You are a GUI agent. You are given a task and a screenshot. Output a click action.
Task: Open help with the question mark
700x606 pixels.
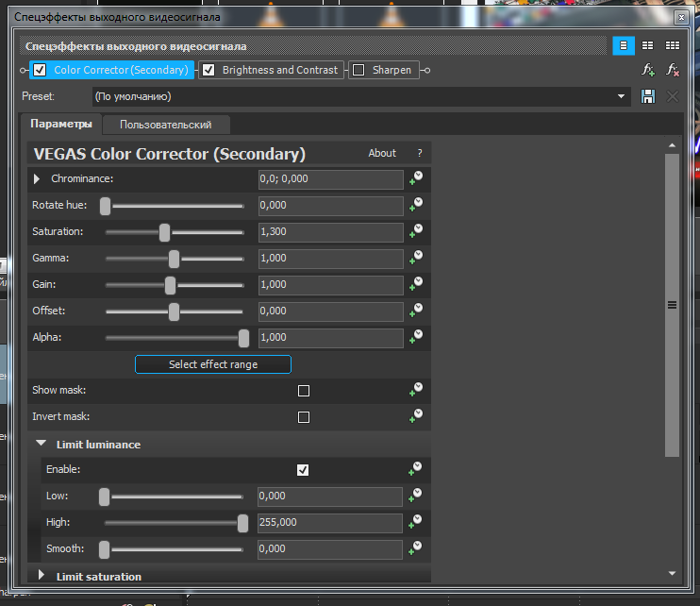(x=420, y=153)
